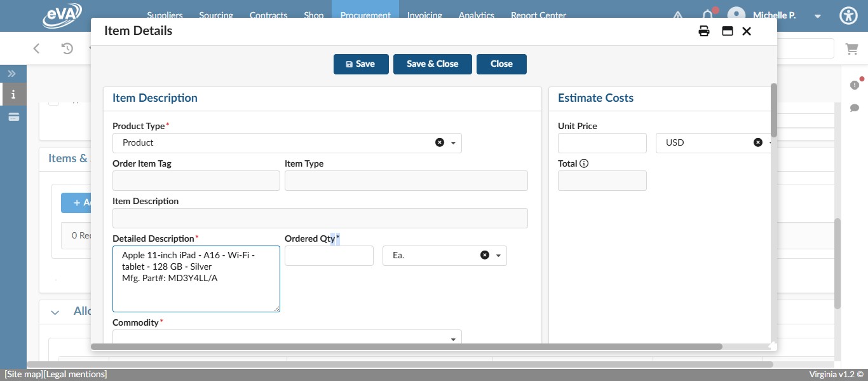Screen dimensions: 868x381
Task: Clear the Product Type selection
Action: pyautogui.click(x=440, y=142)
